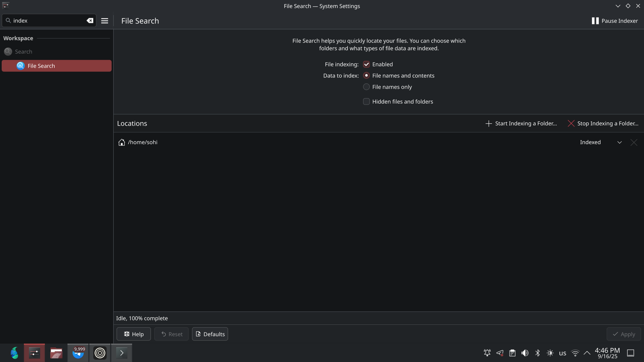Open Bluetooth settings in system tray
Viewport: 644px width, 362px height.
click(x=538, y=353)
